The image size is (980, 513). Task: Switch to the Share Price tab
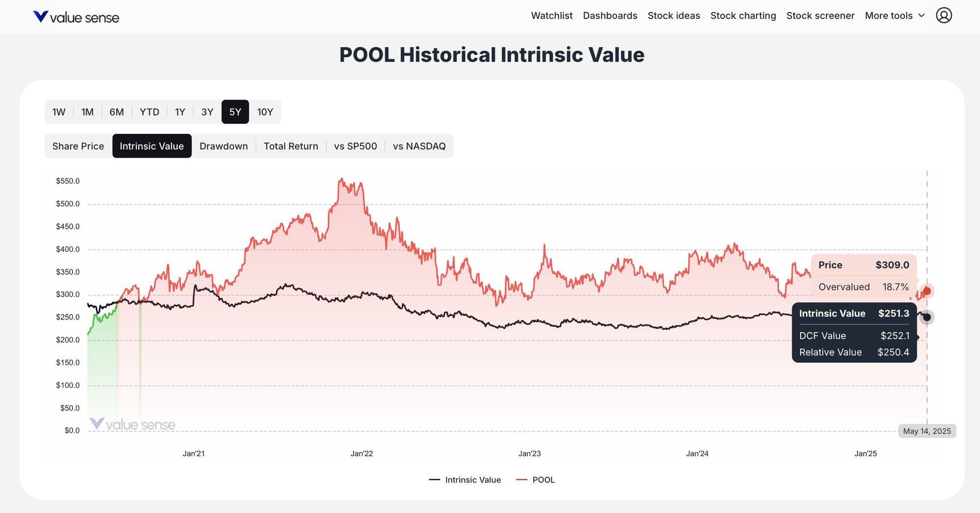[77, 146]
